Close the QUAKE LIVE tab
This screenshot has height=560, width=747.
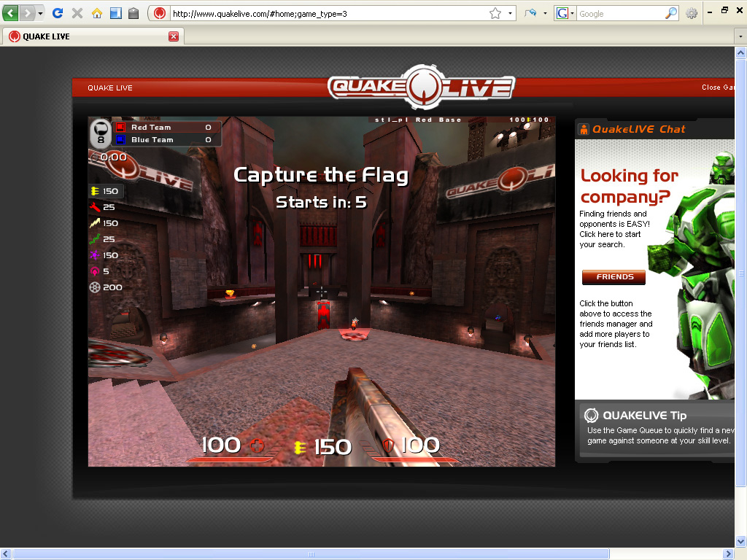(174, 36)
